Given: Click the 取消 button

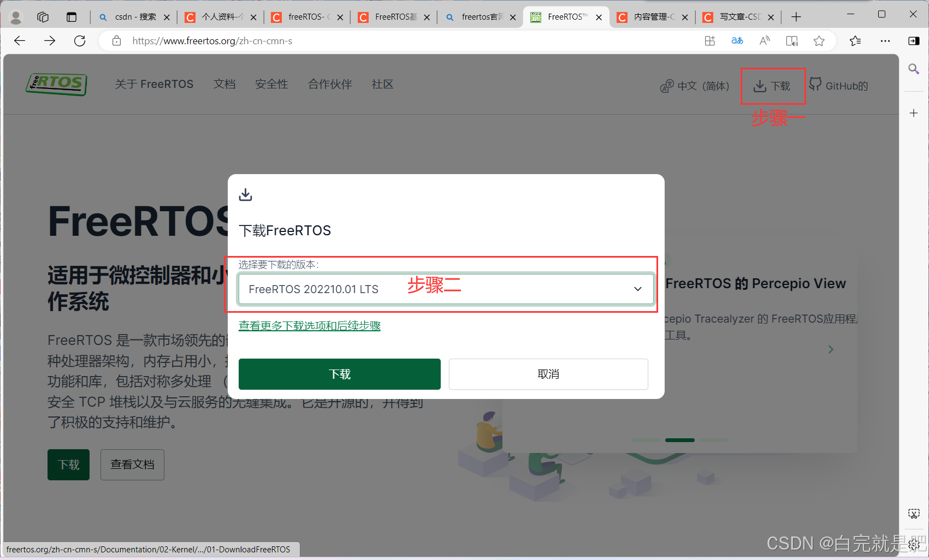Looking at the screenshot, I should (548, 374).
